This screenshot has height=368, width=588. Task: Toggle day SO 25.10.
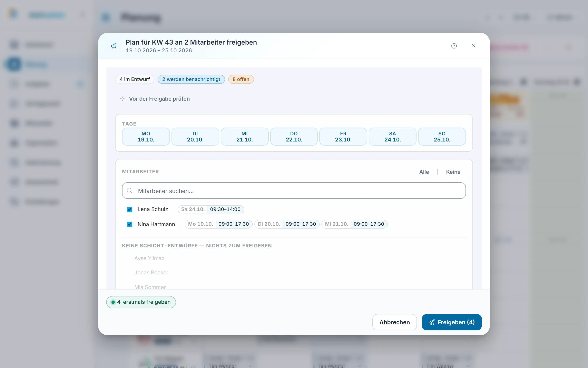[442, 137]
